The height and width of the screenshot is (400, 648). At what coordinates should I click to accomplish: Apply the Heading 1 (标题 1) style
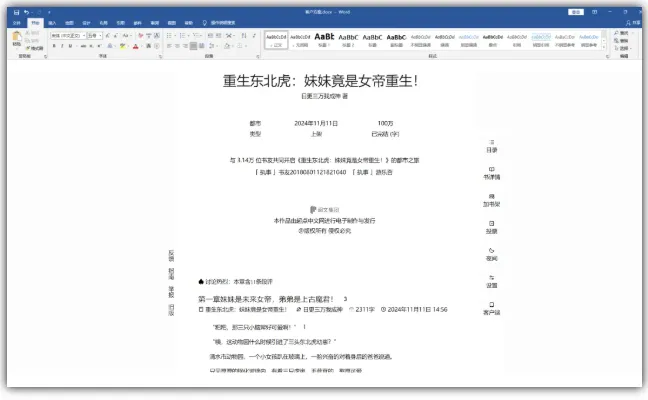[324, 40]
